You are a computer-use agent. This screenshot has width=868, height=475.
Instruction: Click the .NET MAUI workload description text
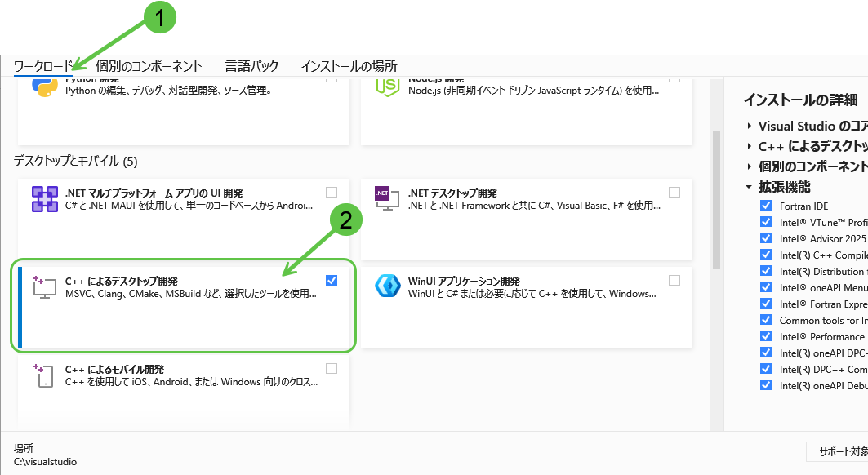[x=189, y=206]
